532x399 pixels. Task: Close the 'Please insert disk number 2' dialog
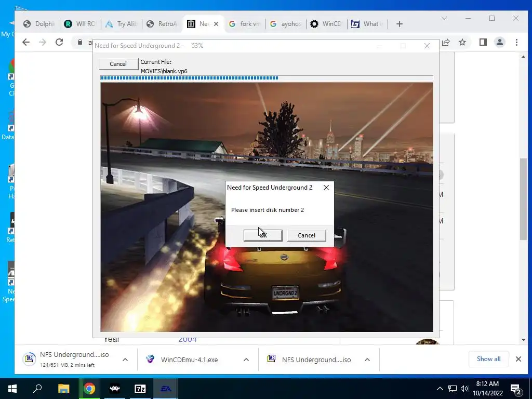point(326,188)
